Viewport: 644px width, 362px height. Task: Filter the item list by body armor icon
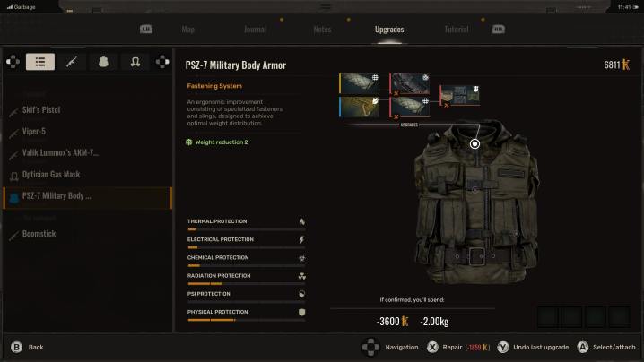tap(103, 62)
